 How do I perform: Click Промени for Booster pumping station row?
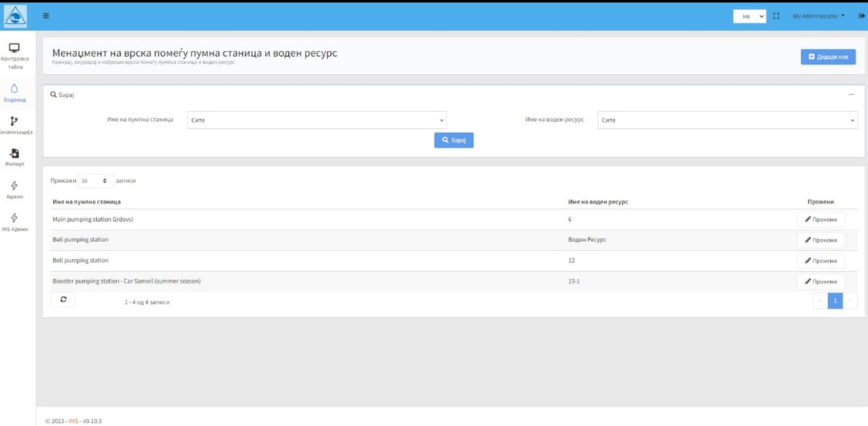click(x=821, y=281)
